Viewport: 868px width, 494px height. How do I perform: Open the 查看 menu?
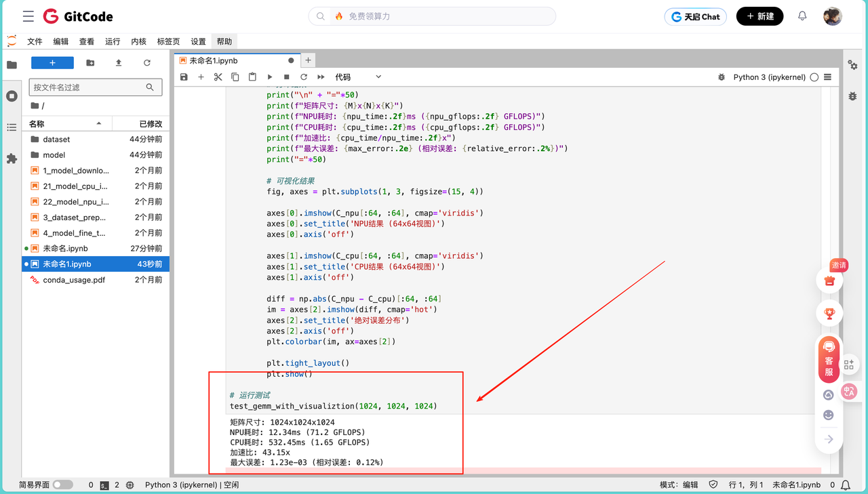pyautogui.click(x=87, y=41)
